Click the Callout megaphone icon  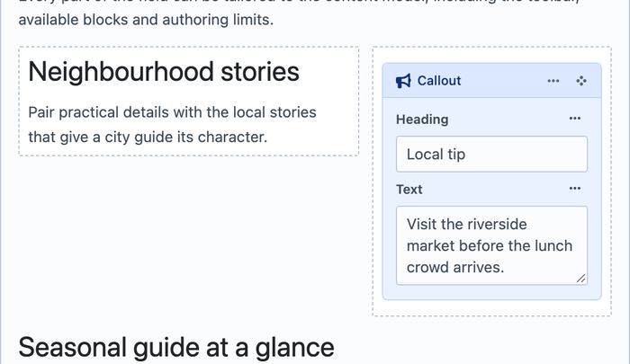tap(403, 81)
